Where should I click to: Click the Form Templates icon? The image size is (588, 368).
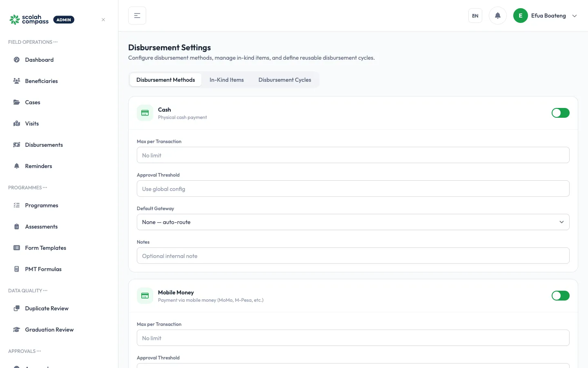coord(17,248)
